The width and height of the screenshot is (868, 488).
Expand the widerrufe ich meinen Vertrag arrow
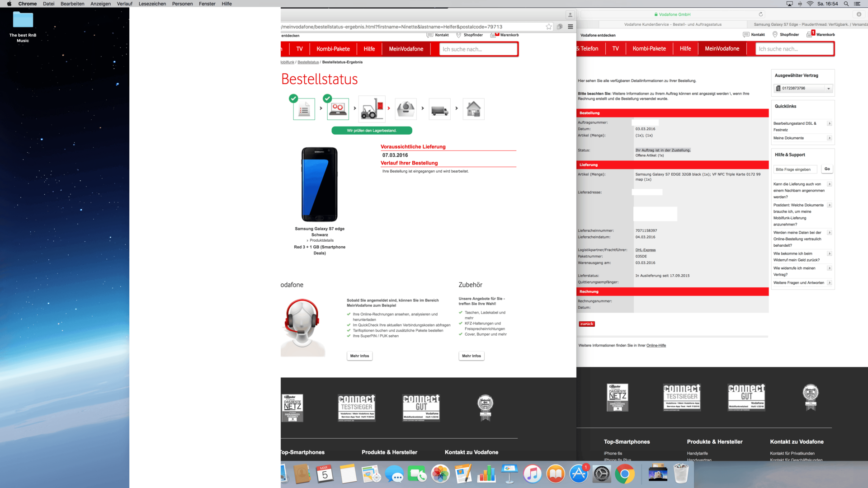coord(830,268)
